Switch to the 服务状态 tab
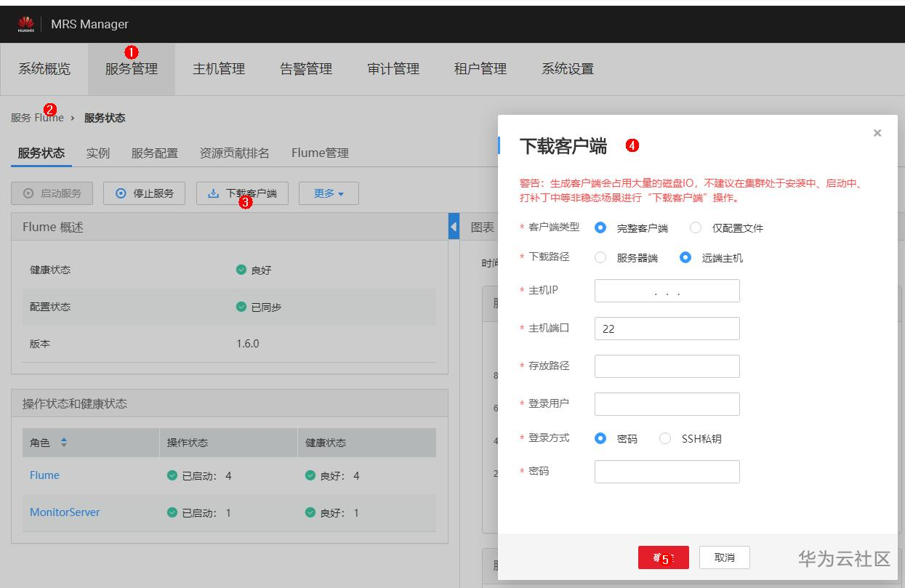The image size is (905, 588). coord(41,153)
